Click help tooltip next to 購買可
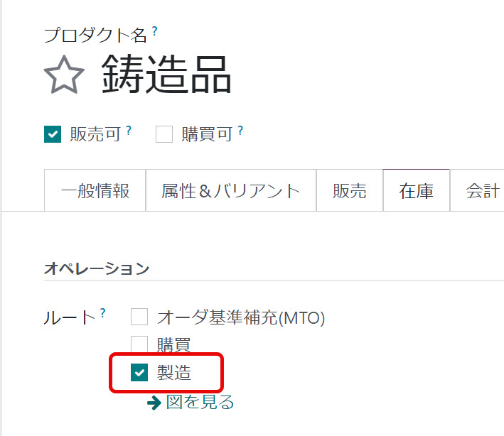Viewport: 504px width, 436px height. (240, 131)
